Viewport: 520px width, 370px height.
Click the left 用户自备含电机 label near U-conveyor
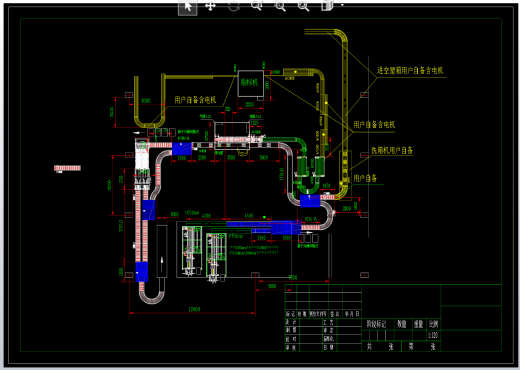tap(195, 100)
